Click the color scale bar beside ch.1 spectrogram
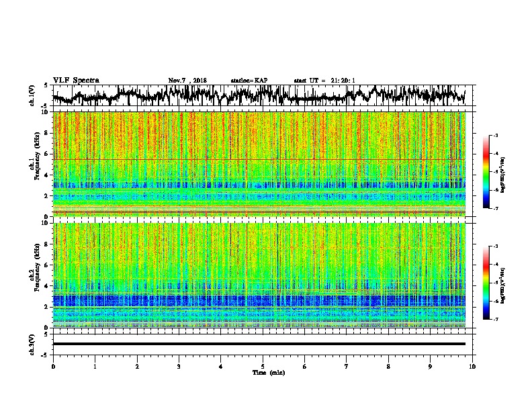Viewport: 532px width, 411px height. pyautogui.click(x=486, y=172)
